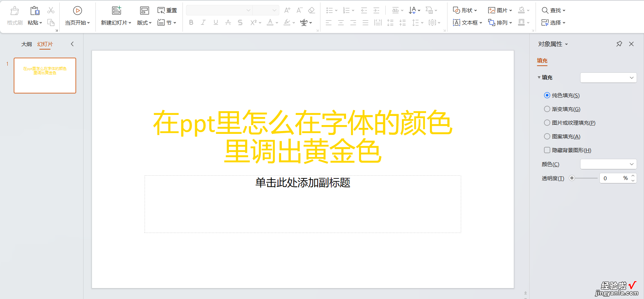Toggle text shadow S icon
Image resolution: width=644 pixels, height=299 pixels.
[x=240, y=22]
